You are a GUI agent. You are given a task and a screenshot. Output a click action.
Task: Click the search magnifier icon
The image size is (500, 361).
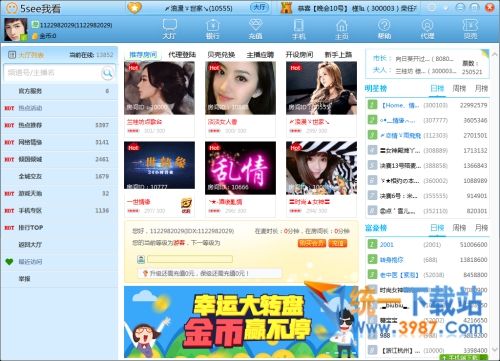click(x=107, y=72)
